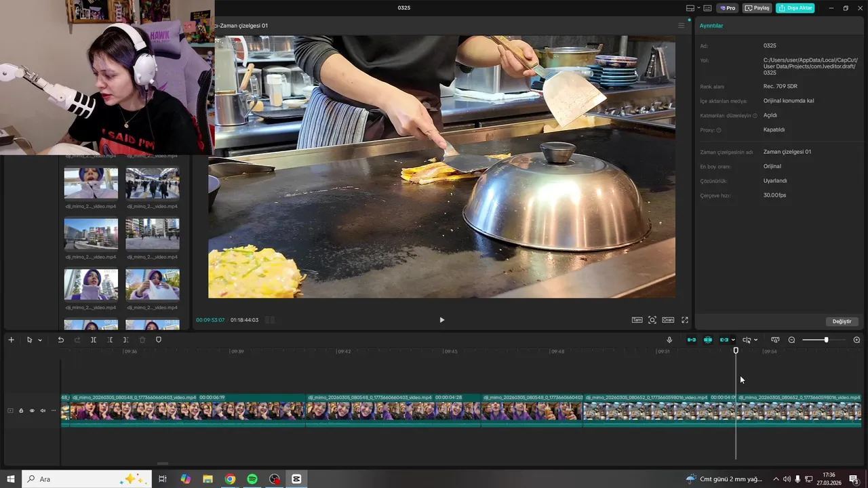The width and height of the screenshot is (868, 488).
Task: Open the preview zoom focus icon
Action: point(652,320)
